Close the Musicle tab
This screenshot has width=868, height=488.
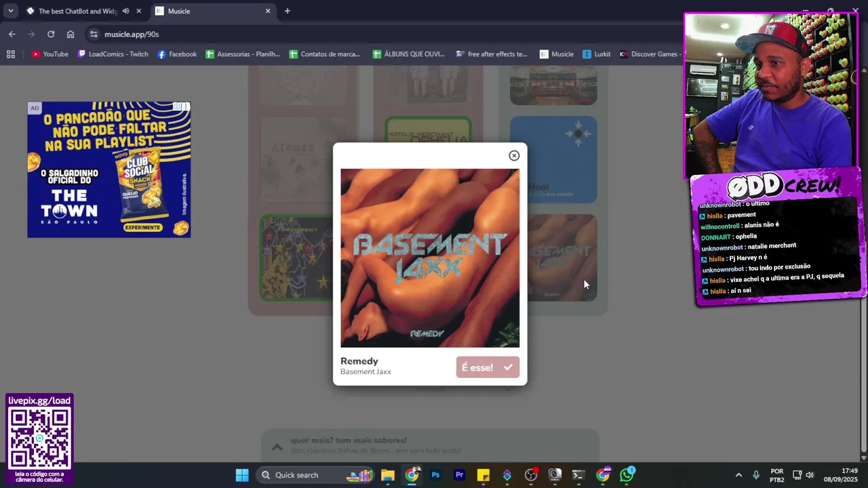268,11
